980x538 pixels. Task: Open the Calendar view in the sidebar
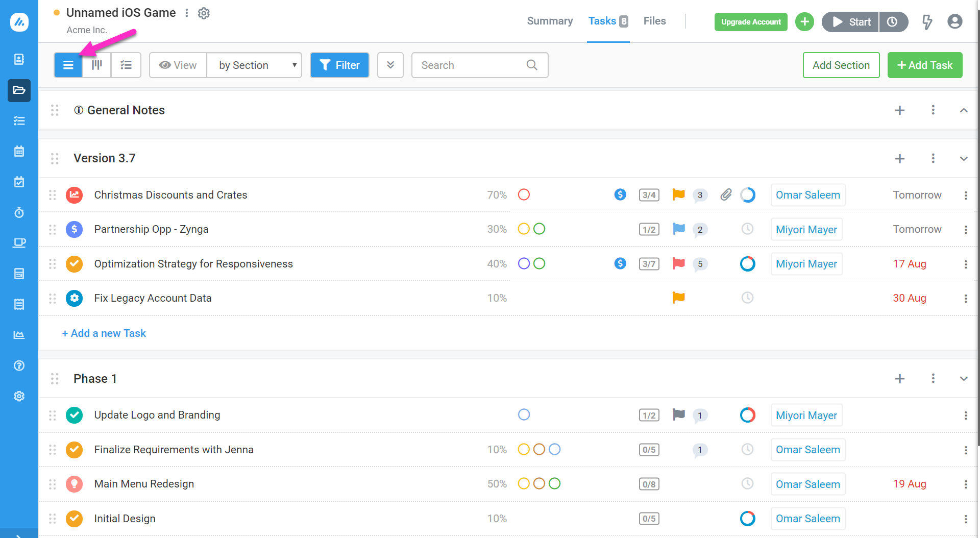tap(19, 151)
